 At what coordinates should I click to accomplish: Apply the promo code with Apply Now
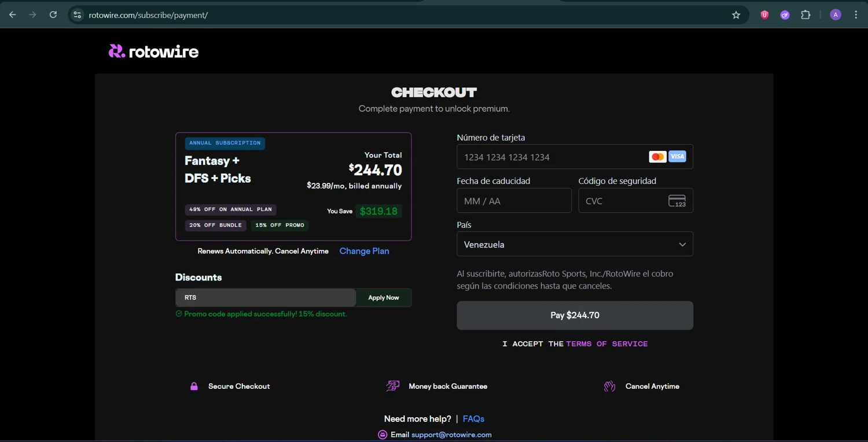point(384,297)
